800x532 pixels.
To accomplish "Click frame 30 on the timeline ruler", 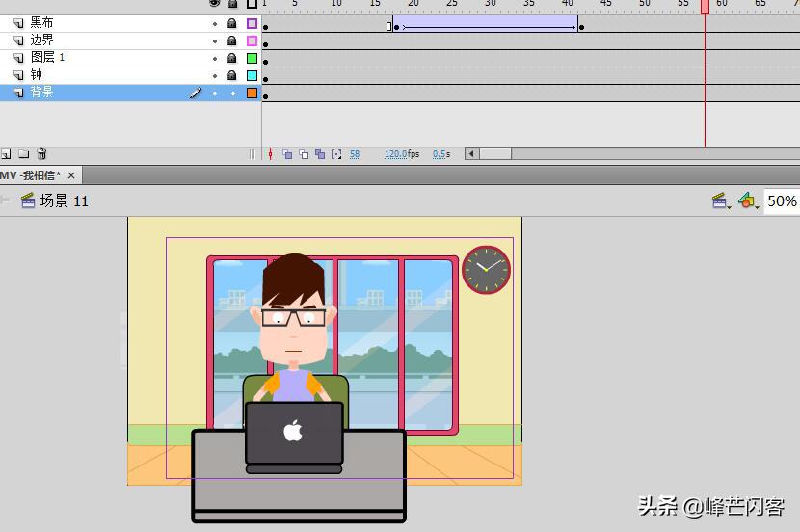I will click(490, 4).
